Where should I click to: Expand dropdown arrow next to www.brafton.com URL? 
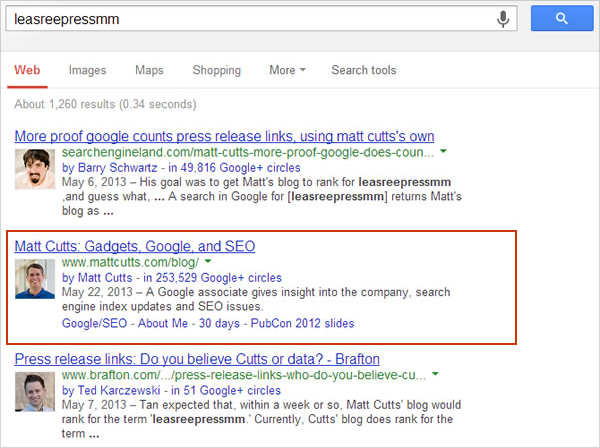click(435, 374)
